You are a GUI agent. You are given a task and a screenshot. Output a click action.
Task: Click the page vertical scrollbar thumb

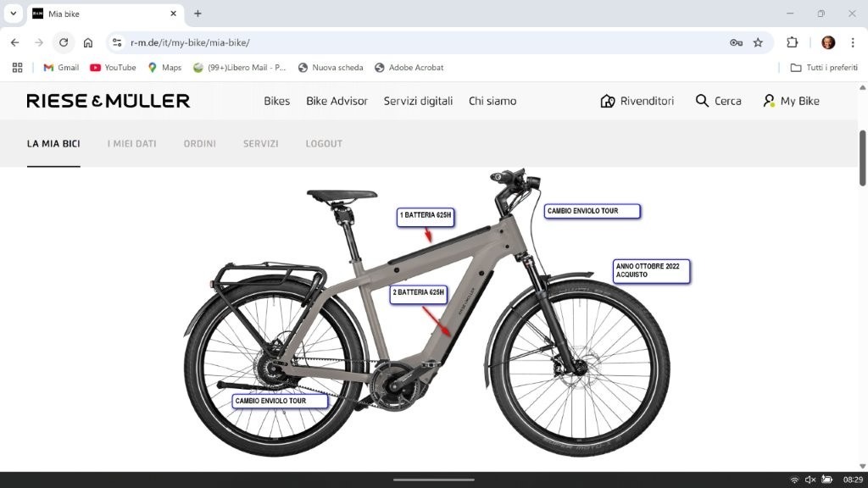[x=862, y=158]
